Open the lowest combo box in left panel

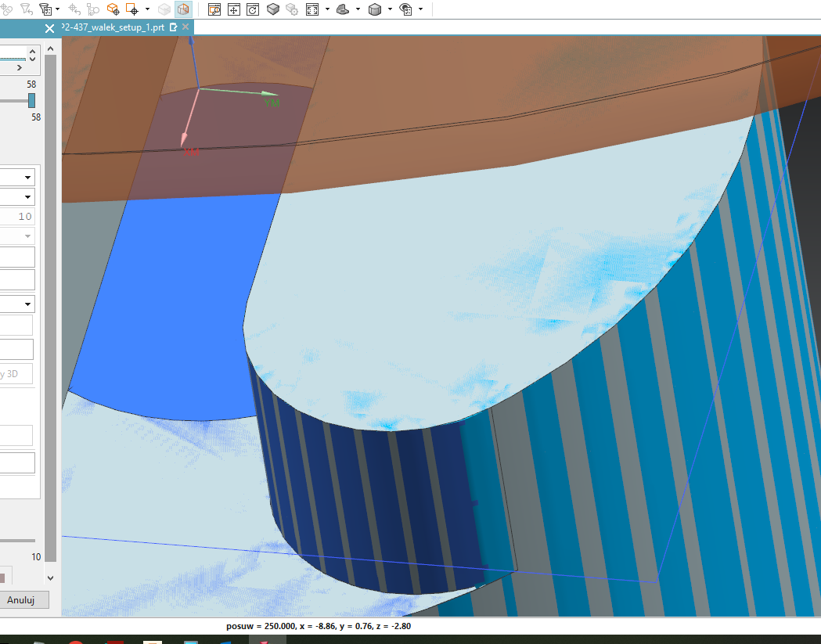coord(17,304)
